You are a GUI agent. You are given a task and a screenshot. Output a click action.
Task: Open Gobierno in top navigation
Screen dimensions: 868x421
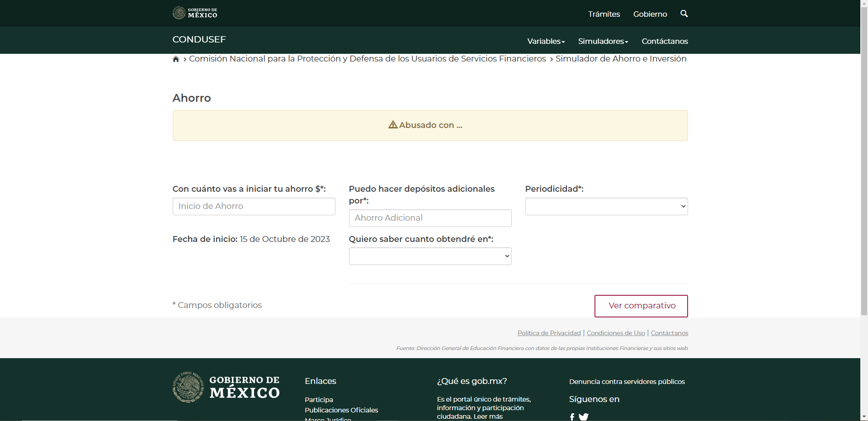coord(650,14)
